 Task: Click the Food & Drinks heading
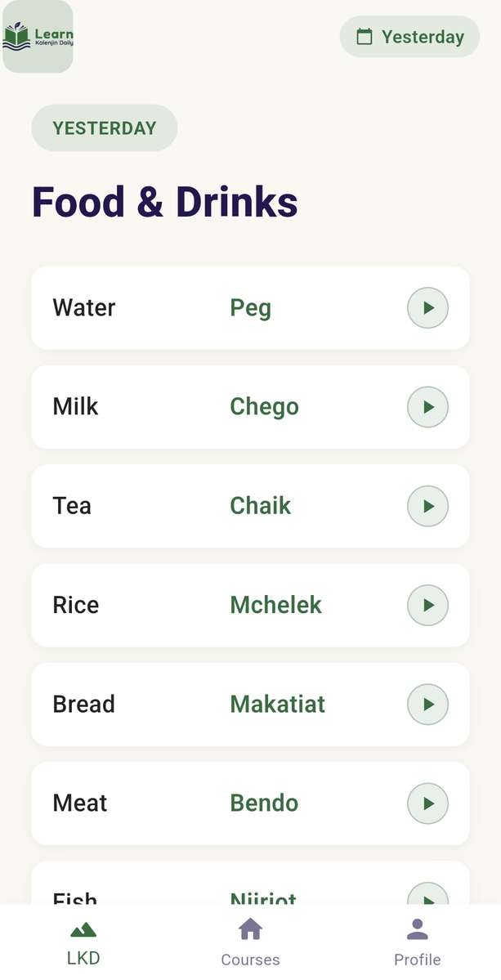pos(164,203)
